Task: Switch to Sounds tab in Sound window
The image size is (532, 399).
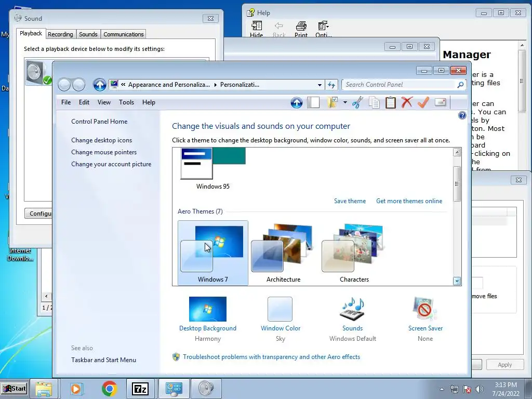Action: (88, 34)
